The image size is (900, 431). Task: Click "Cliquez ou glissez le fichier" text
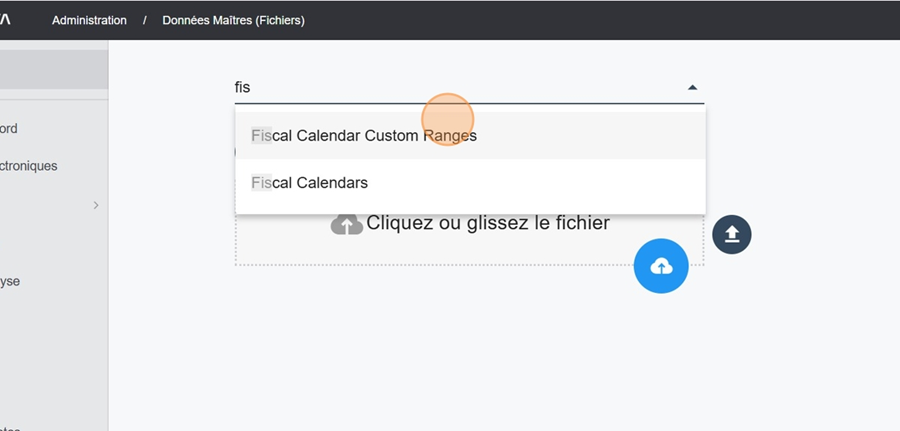488,223
